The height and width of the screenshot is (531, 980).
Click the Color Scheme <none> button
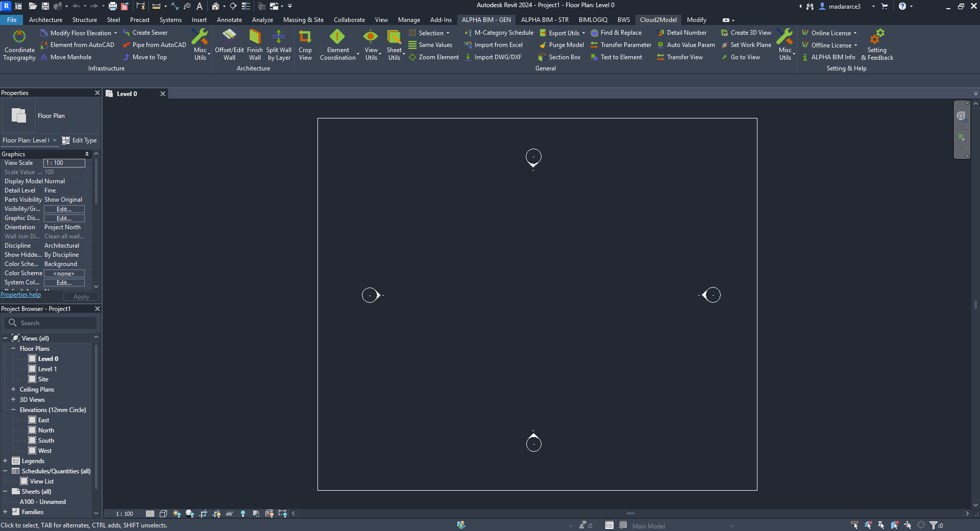pyautogui.click(x=64, y=273)
